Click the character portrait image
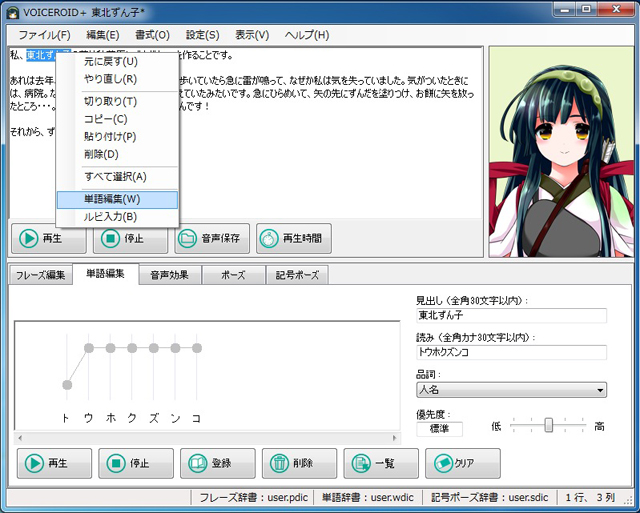Screen dimensions: 640x513 tap(561, 152)
